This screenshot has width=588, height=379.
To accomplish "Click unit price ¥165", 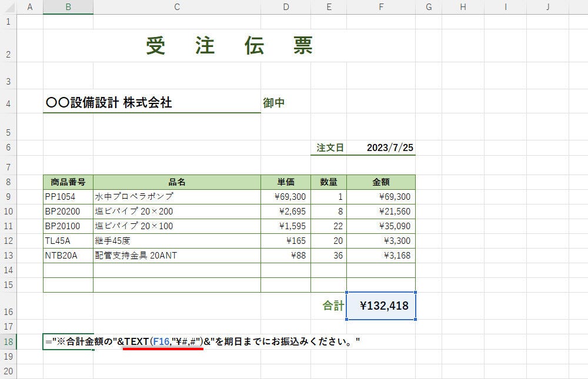I will (286, 241).
